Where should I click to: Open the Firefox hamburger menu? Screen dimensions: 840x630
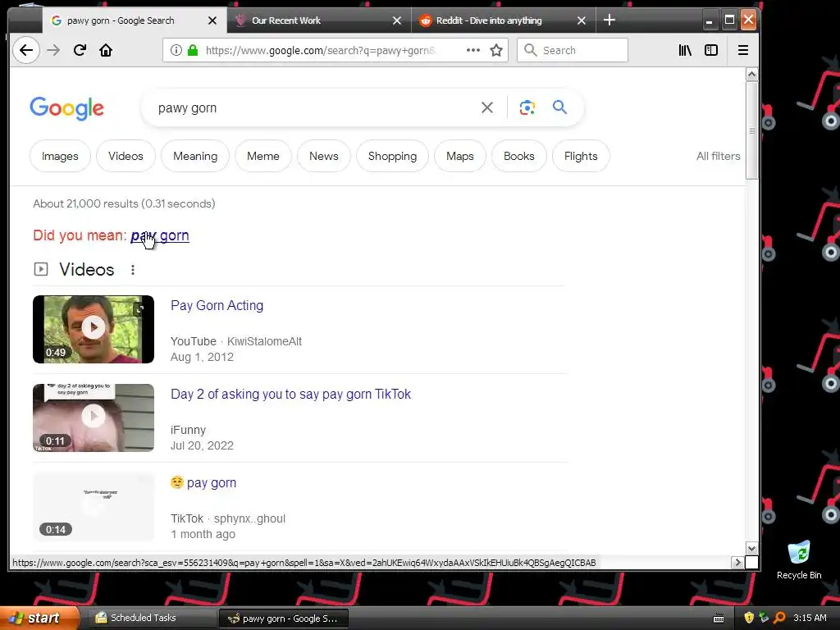pyautogui.click(x=743, y=50)
